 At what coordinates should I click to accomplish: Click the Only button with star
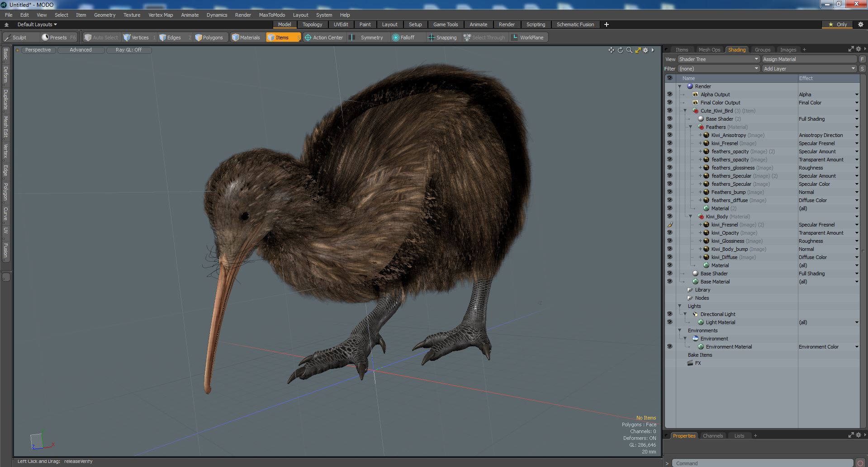tap(837, 24)
